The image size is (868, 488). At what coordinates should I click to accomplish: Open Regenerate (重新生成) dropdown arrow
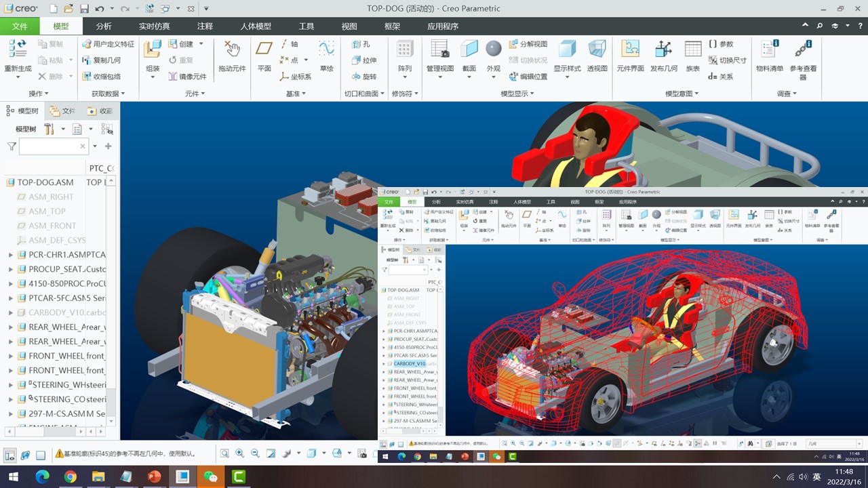pos(18,77)
